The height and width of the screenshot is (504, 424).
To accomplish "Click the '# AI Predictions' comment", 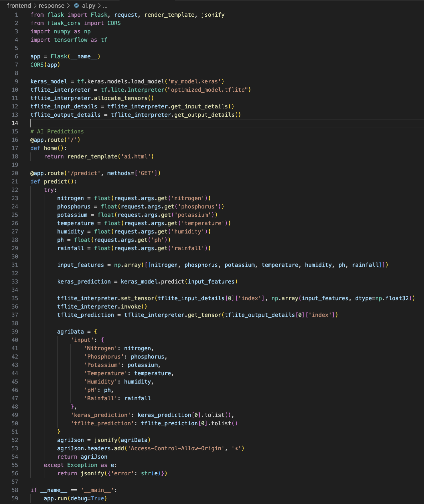I will 57,131.
